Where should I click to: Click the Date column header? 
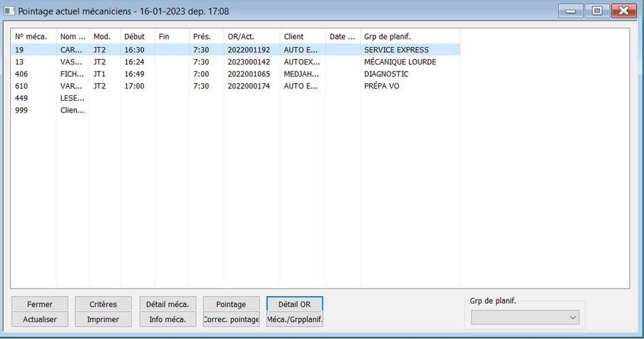pyautogui.click(x=343, y=37)
